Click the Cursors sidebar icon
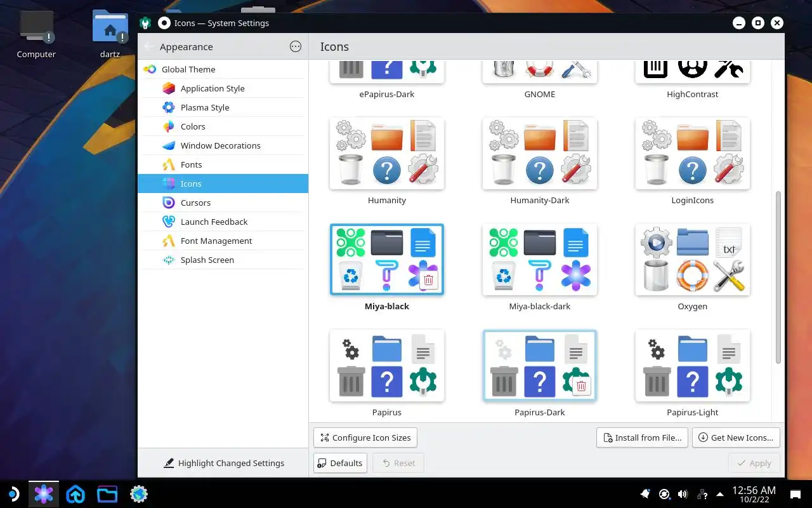The width and height of the screenshot is (812, 508). coord(168,203)
